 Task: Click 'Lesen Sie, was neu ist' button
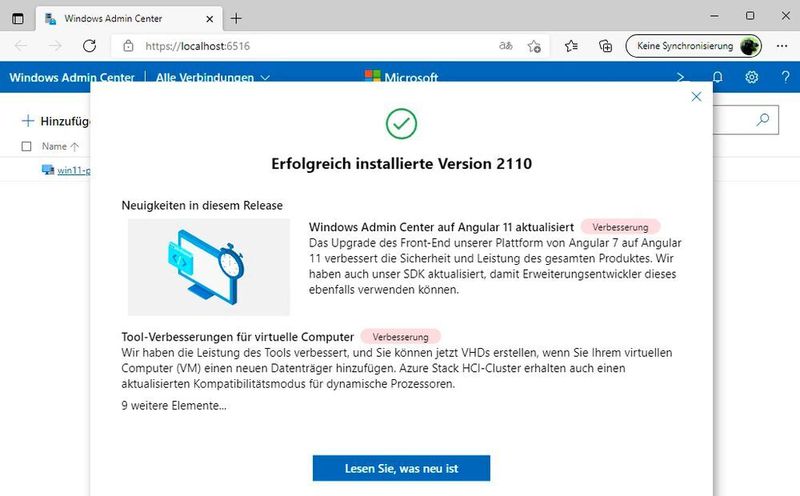click(401, 468)
